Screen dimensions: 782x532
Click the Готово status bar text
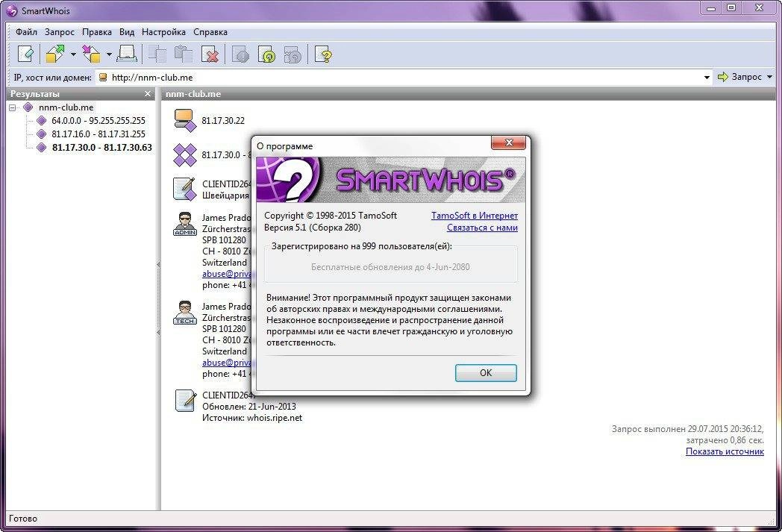click(x=23, y=519)
